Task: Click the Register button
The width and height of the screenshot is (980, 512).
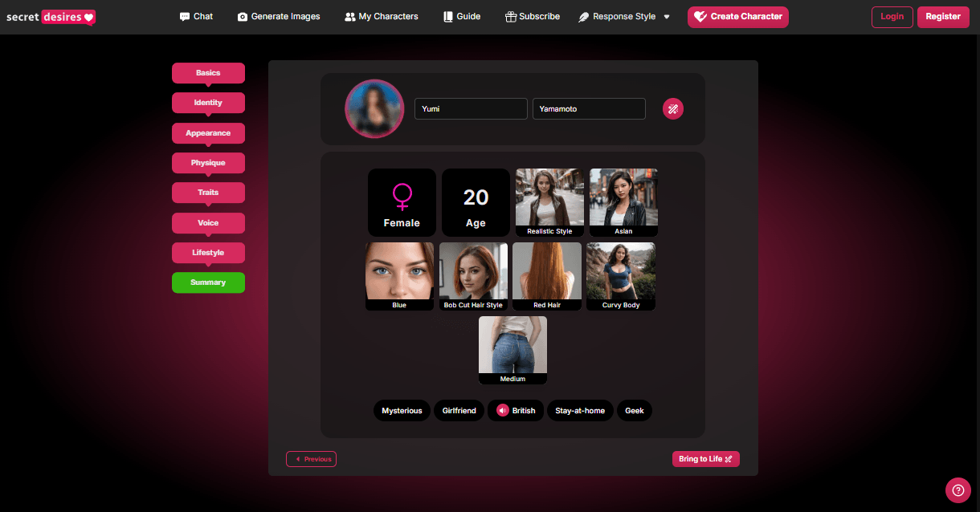Action: pos(942,17)
